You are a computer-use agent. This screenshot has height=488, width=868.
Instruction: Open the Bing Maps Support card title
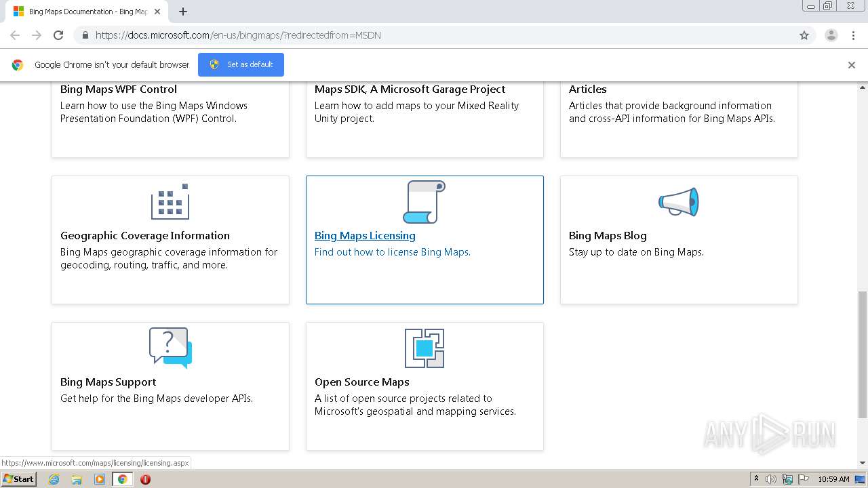[x=108, y=382]
